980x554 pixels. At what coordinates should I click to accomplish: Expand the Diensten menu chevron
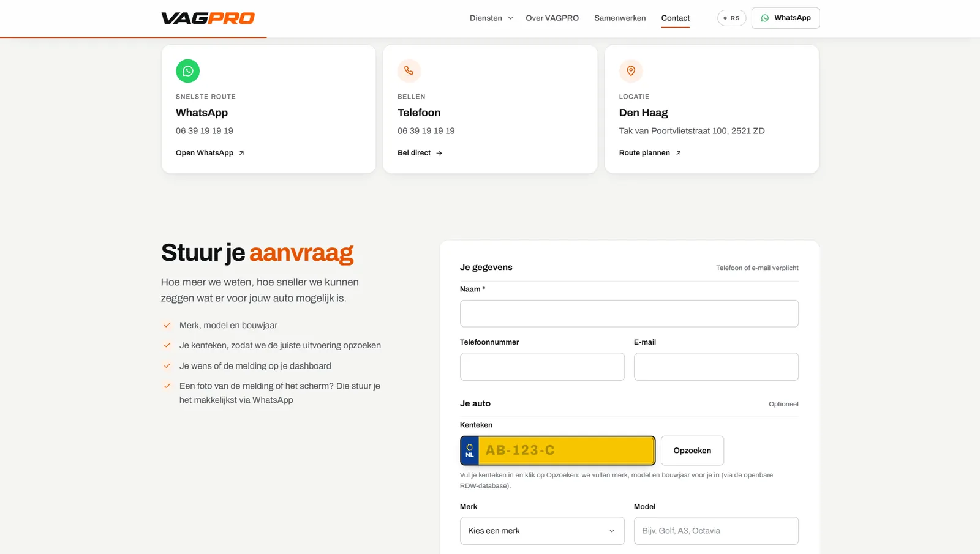[x=510, y=18]
